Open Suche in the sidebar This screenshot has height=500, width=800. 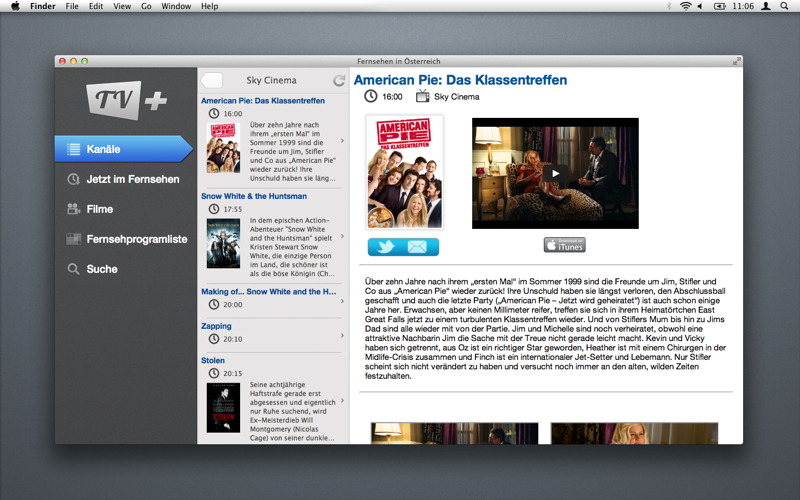pyautogui.click(x=102, y=269)
